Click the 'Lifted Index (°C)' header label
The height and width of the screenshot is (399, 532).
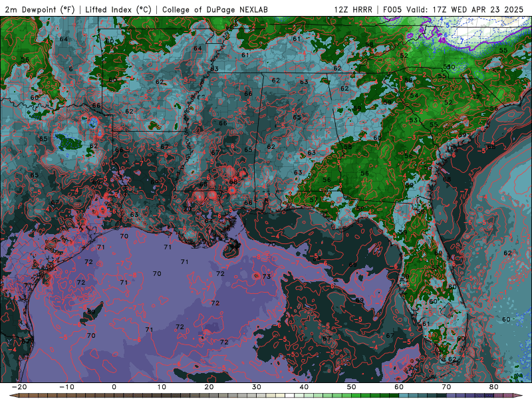pos(118,9)
